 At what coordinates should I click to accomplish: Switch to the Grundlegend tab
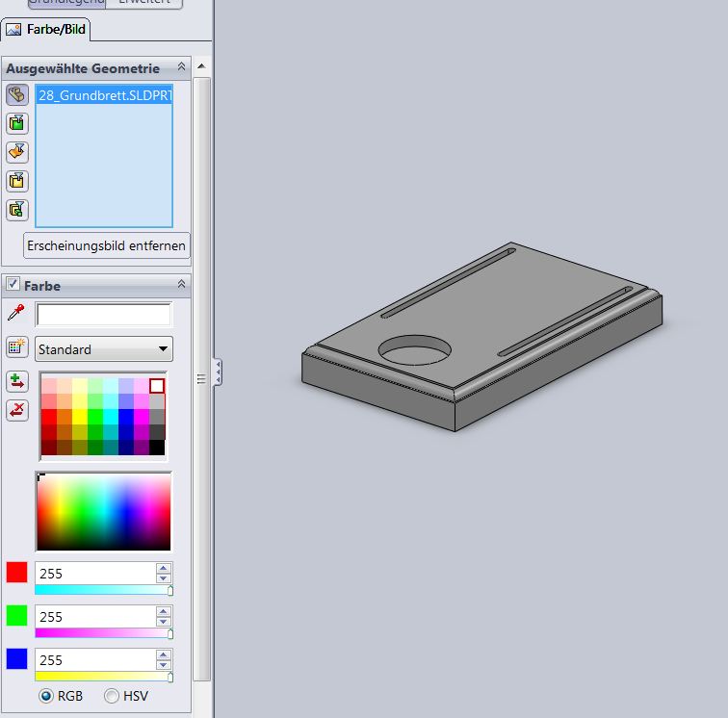coord(66,3)
